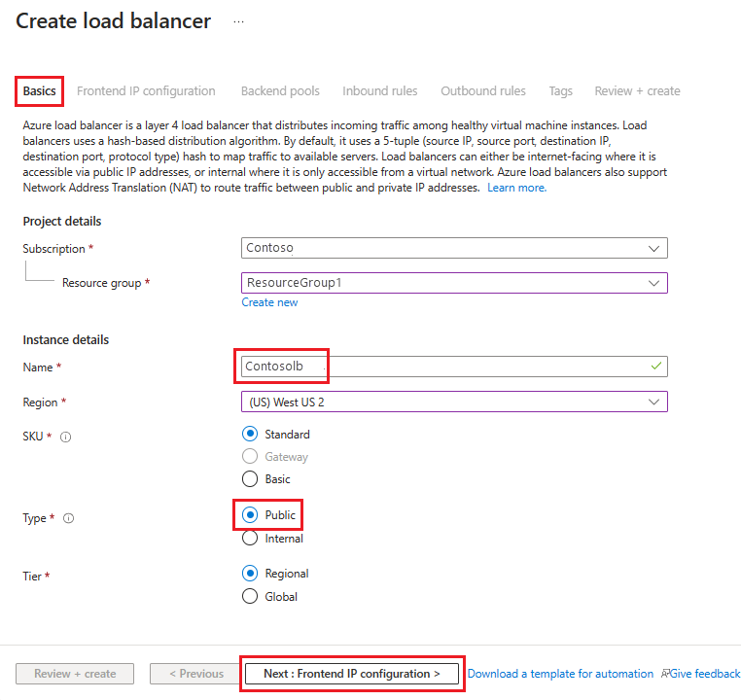Select the Global tier radio button
The width and height of the screenshot is (741, 700).
(250, 596)
